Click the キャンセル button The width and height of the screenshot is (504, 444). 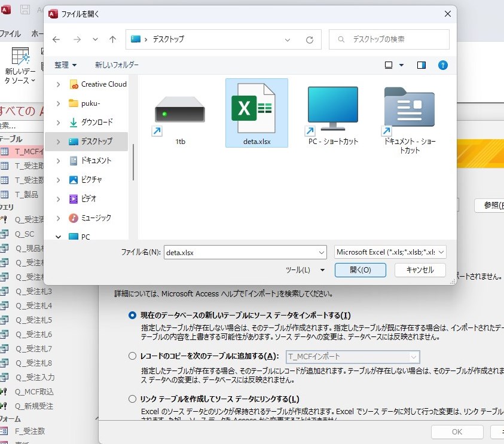point(420,270)
